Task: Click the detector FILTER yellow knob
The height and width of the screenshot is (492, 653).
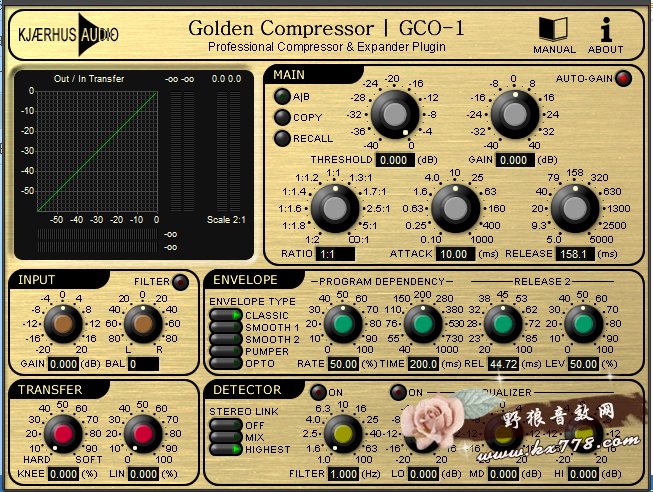Action: click(x=343, y=434)
